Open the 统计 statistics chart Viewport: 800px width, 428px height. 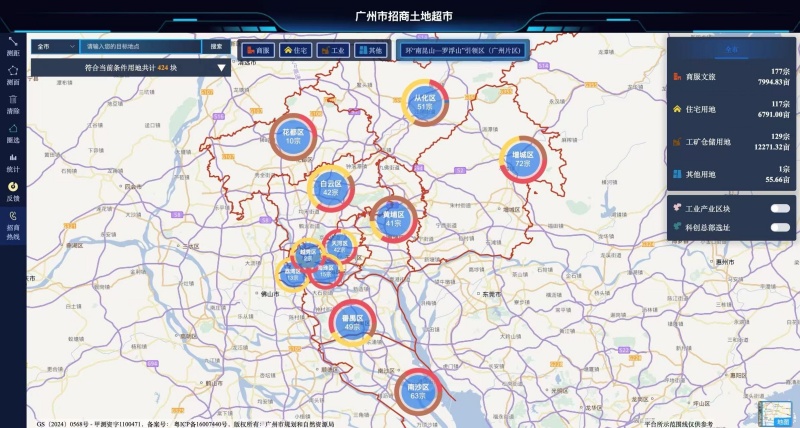point(13,160)
